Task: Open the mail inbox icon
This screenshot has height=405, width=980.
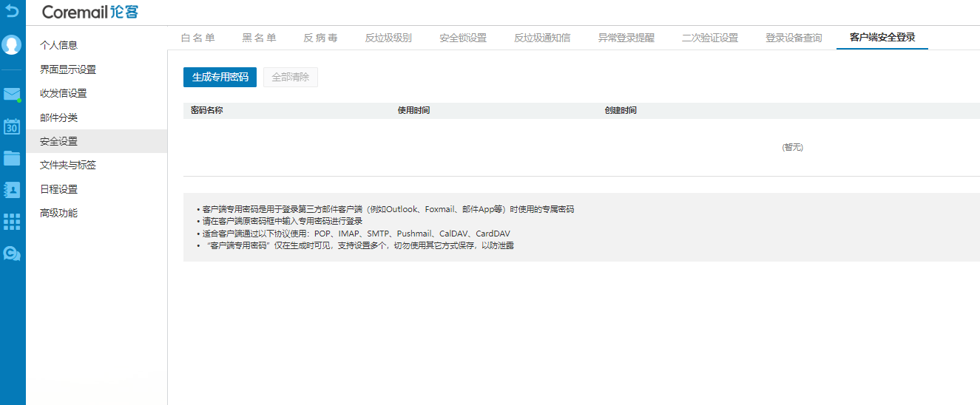Action: [x=12, y=94]
